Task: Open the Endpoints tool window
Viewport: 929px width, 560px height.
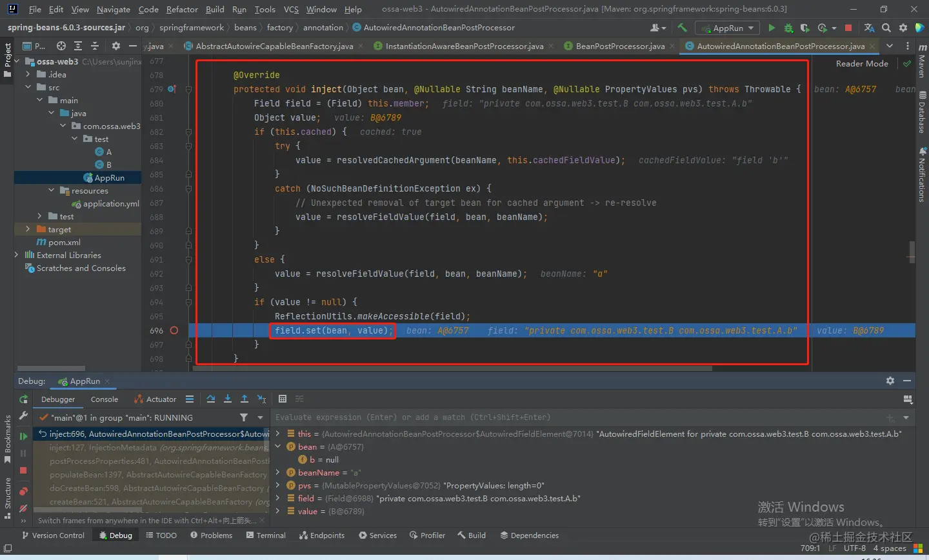Action: [321, 535]
